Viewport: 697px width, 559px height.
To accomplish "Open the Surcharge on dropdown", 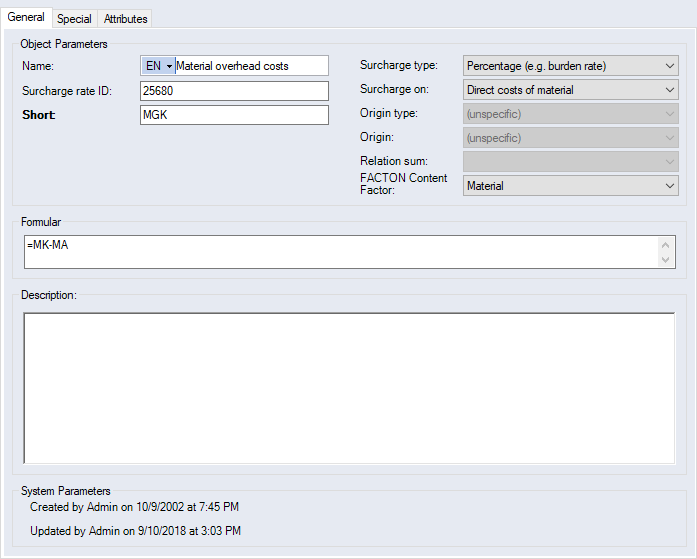I will (x=570, y=90).
